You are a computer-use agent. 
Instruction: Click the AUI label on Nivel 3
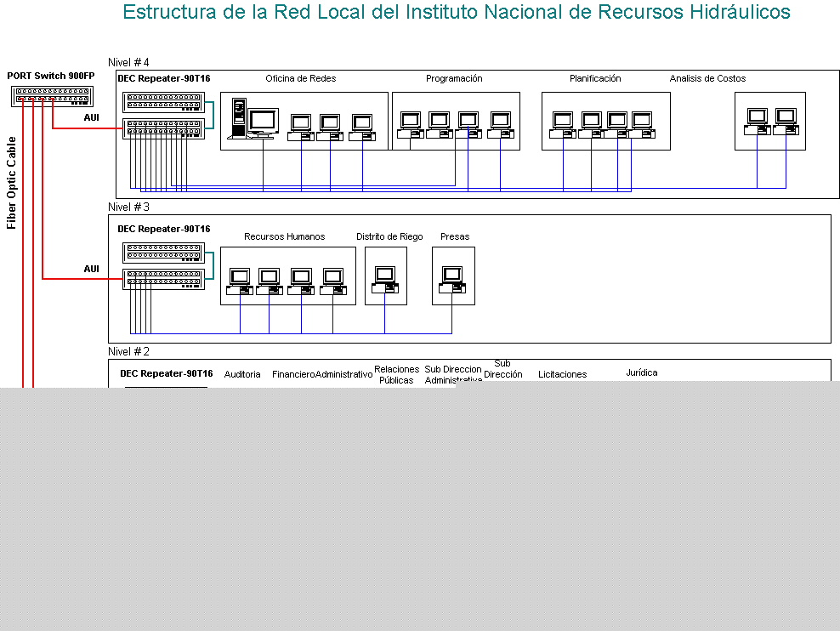point(91,269)
